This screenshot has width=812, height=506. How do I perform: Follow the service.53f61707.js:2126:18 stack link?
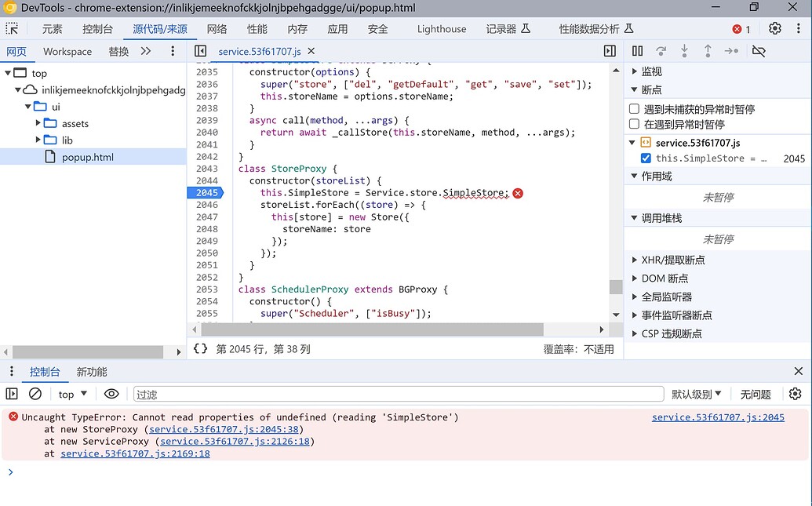coord(235,441)
